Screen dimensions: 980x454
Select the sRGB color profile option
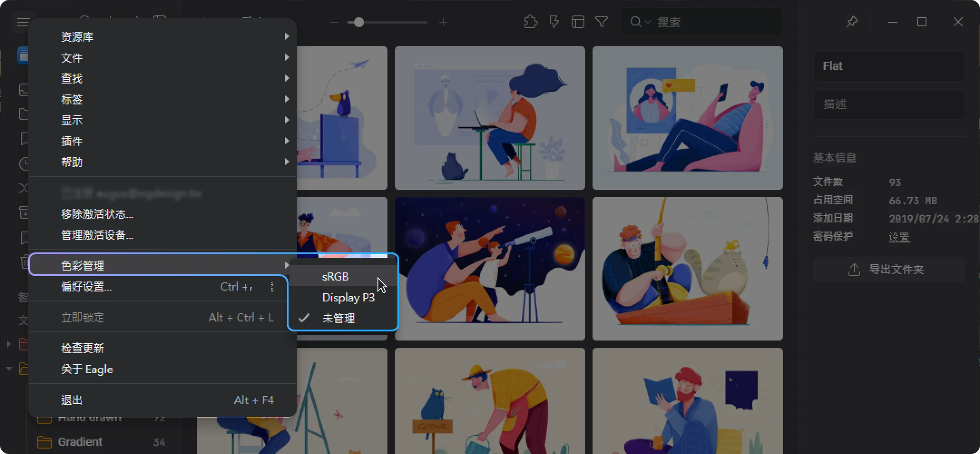pyautogui.click(x=343, y=276)
